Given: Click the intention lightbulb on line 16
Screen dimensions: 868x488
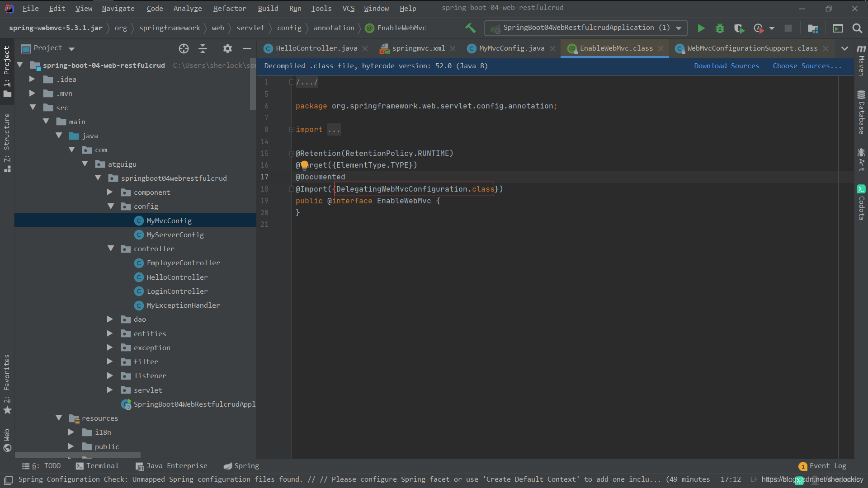Looking at the screenshot, I should coord(304,165).
